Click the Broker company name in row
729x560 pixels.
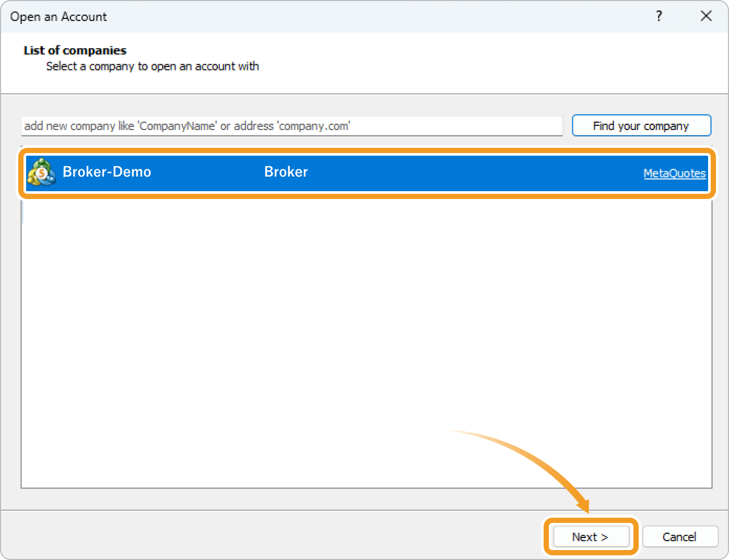coord(286,172)
